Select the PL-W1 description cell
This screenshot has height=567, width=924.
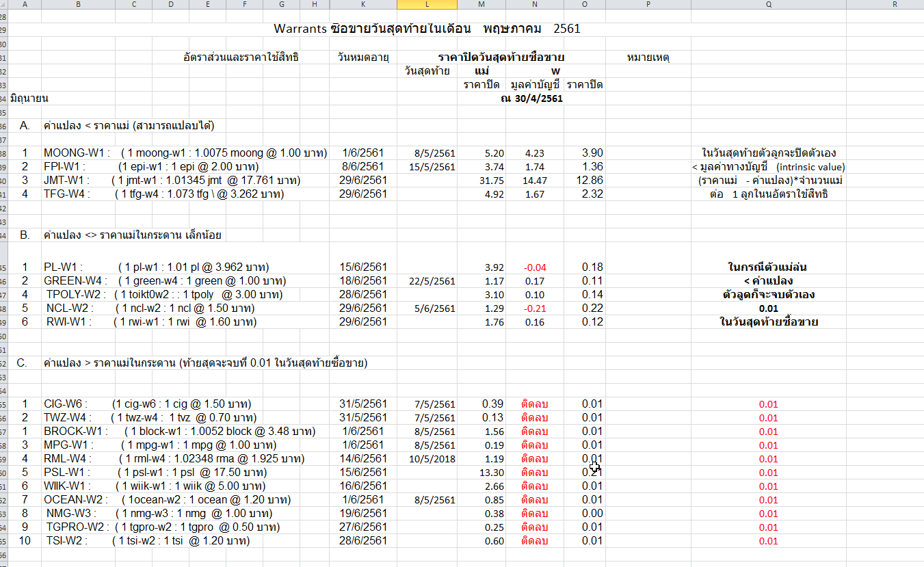click(x=157, y=267)
